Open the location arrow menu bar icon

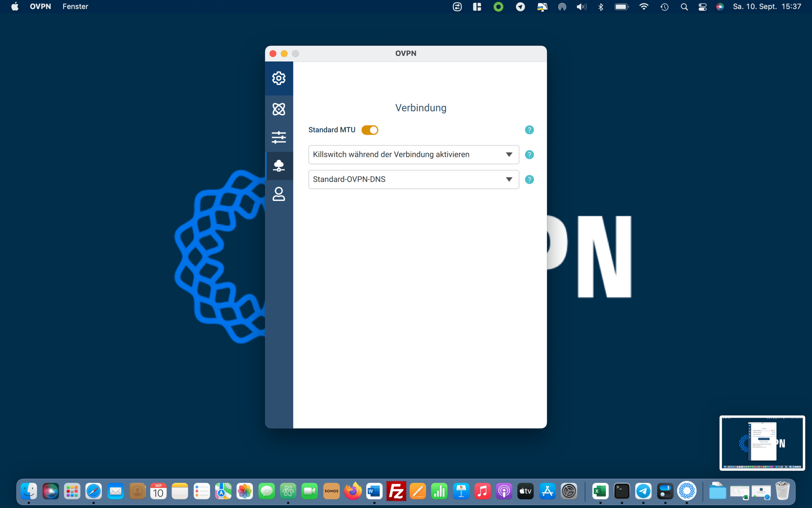[521, 7]
